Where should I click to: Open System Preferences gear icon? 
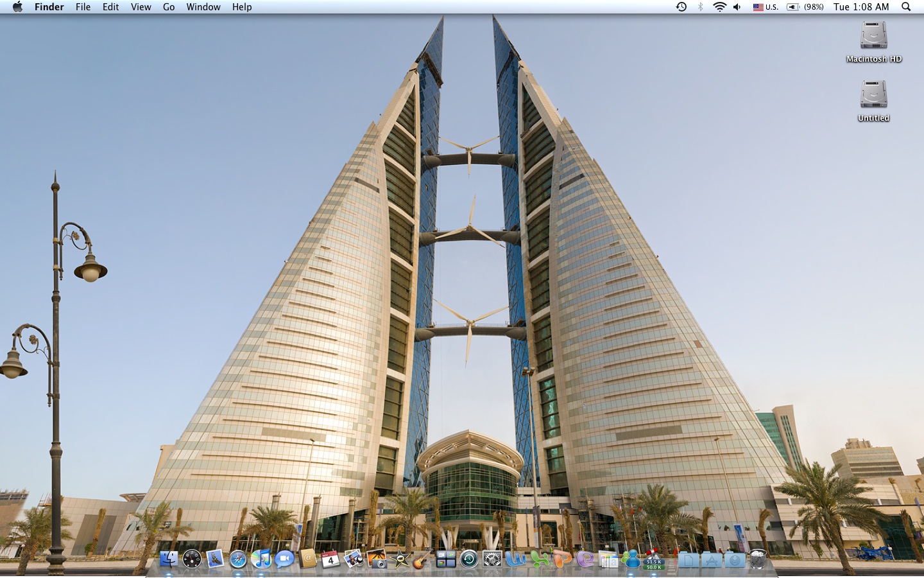pyautogui.click(x=492, y=559)
